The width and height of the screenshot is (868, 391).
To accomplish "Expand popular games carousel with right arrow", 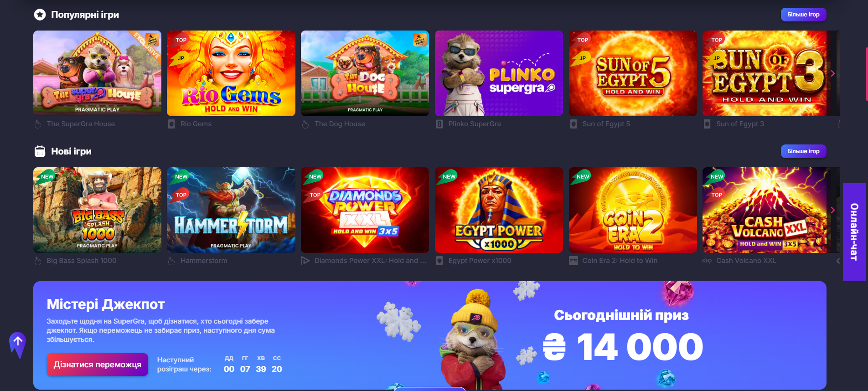I will (833, 73).
